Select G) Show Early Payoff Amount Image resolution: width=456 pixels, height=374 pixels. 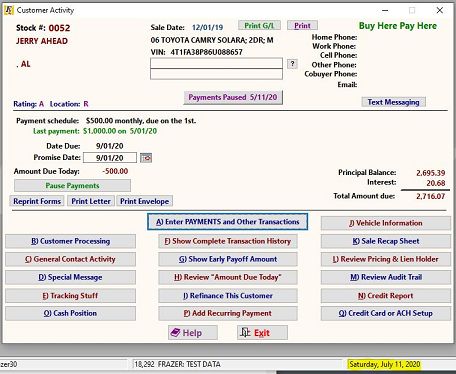[228, 259]
